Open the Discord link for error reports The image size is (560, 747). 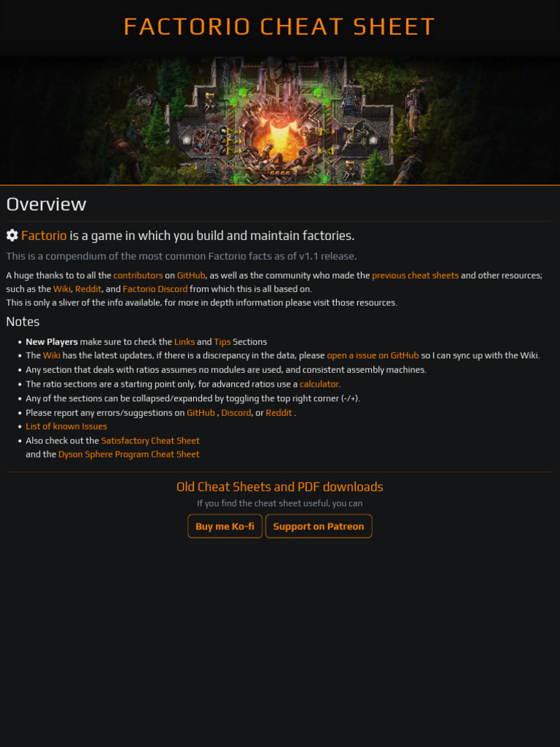tap(236, 413)
